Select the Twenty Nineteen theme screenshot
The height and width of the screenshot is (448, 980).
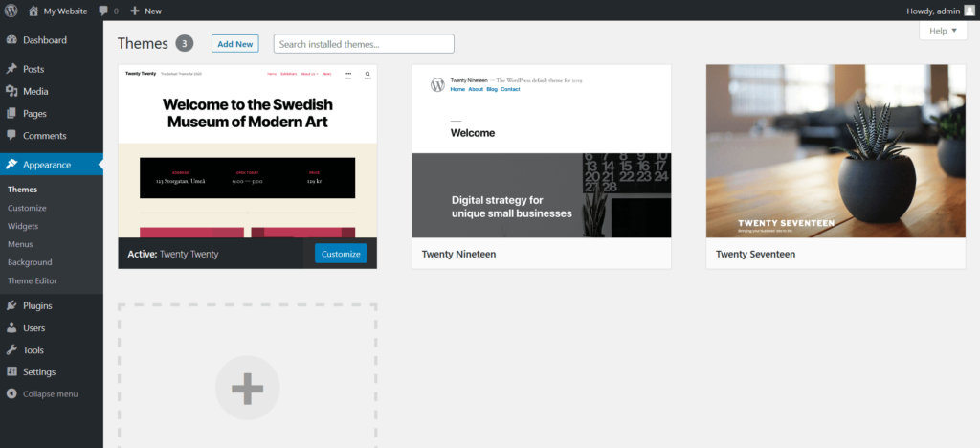coord(542,151)
